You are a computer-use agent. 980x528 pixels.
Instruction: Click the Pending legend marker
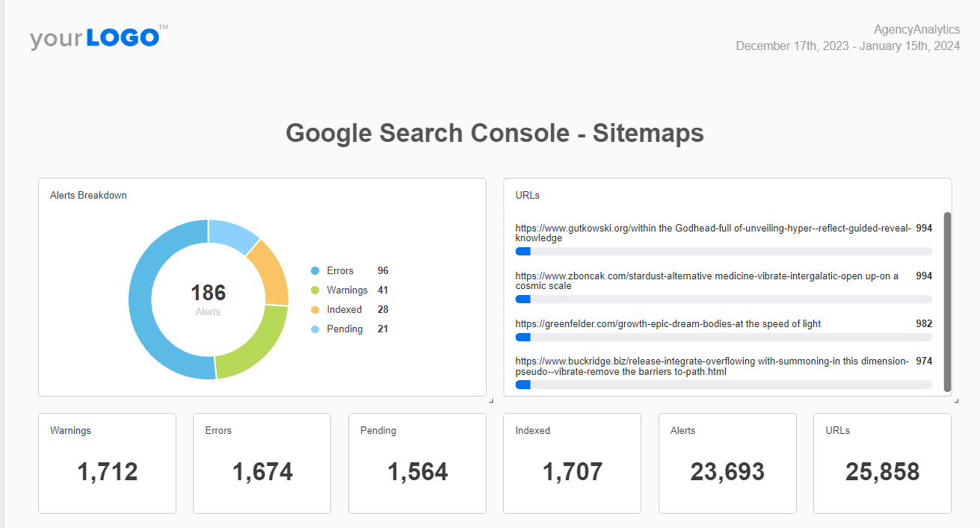click(314, 329)
